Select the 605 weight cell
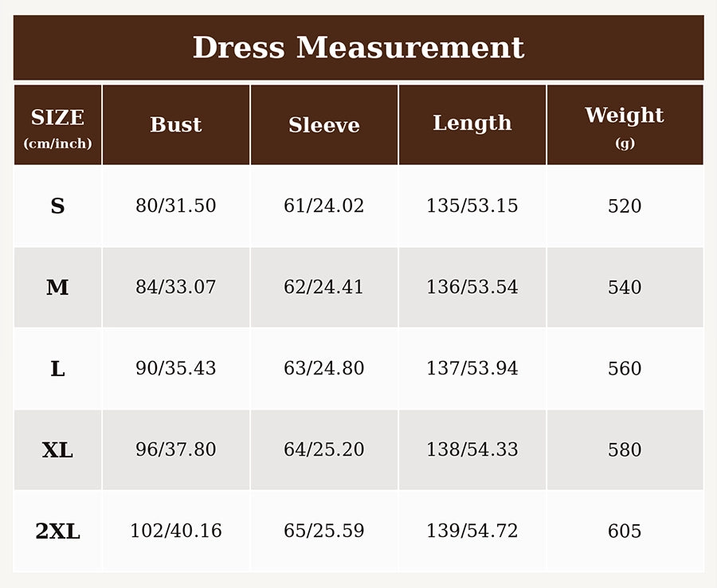717x588 pixels. [x=625, y=531]
